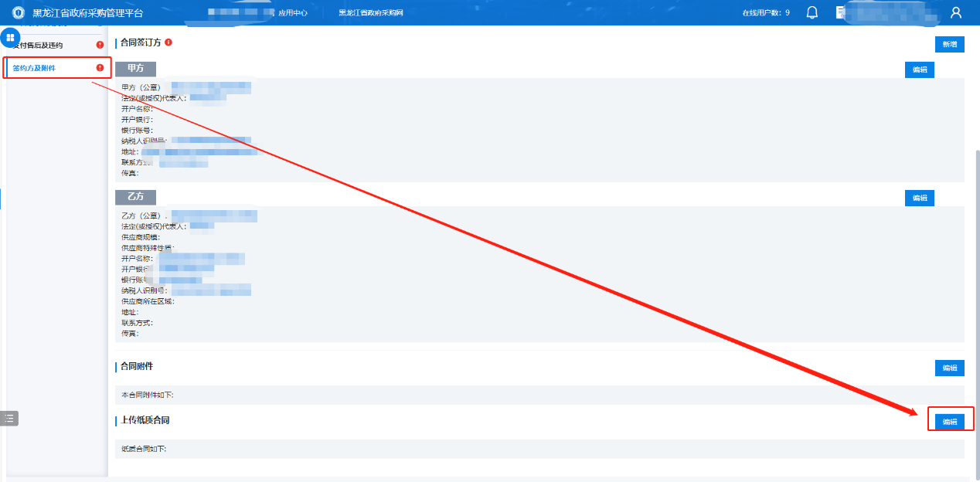Click red alert icon next to 合同签订方
Screen dimensions: 980x482
coord(168,42)
